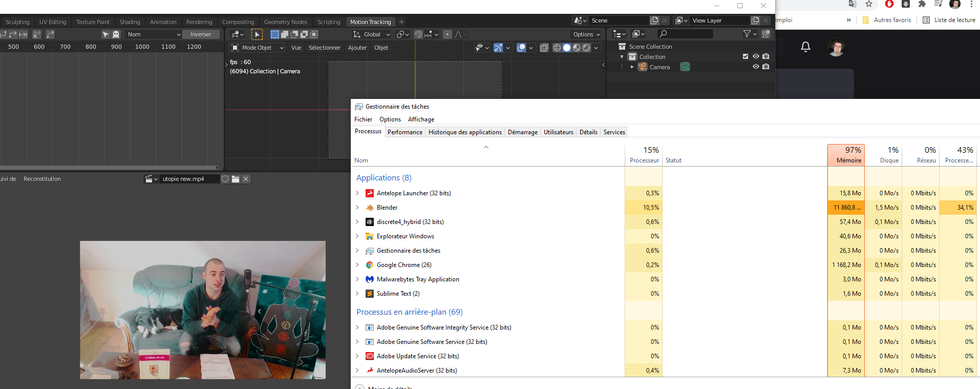This screenshot has width=980, height=389.
Task: Choose 'Intersect existing selection' mode icon
Action: pyautogui.click(x=314, y=34)
